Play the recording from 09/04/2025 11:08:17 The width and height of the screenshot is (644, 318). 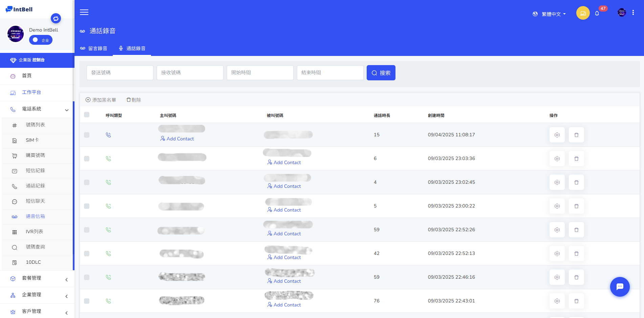(557, 135)
